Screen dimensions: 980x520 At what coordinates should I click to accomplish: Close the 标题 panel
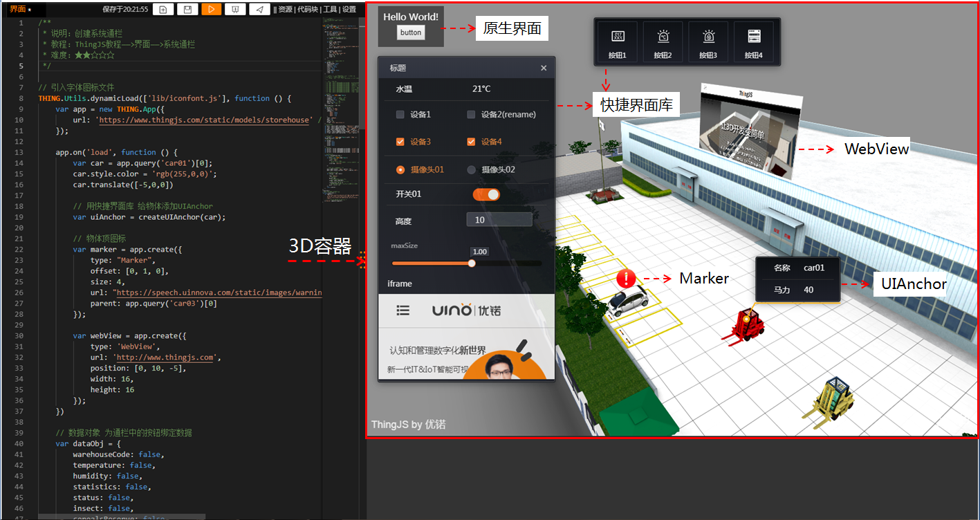544,68
